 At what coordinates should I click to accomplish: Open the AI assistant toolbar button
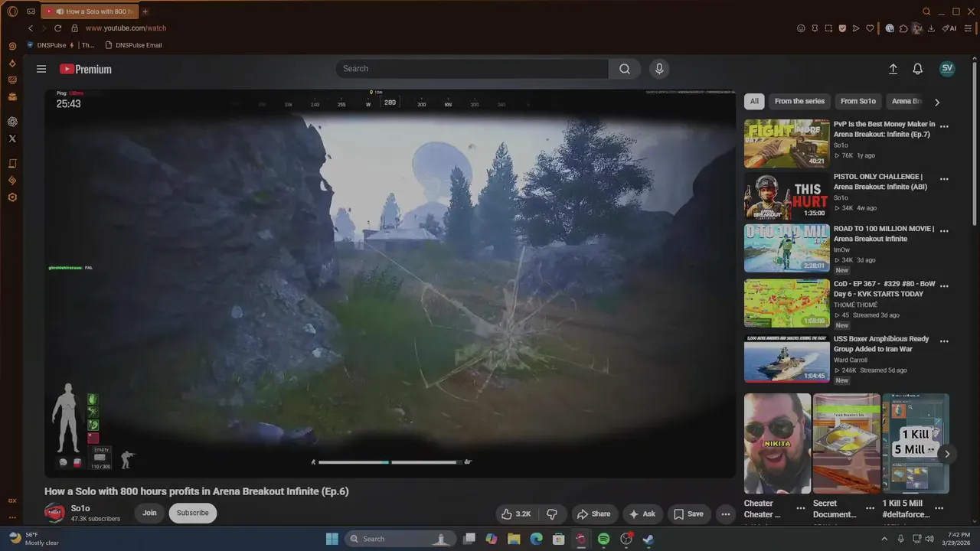click(949, 28)
